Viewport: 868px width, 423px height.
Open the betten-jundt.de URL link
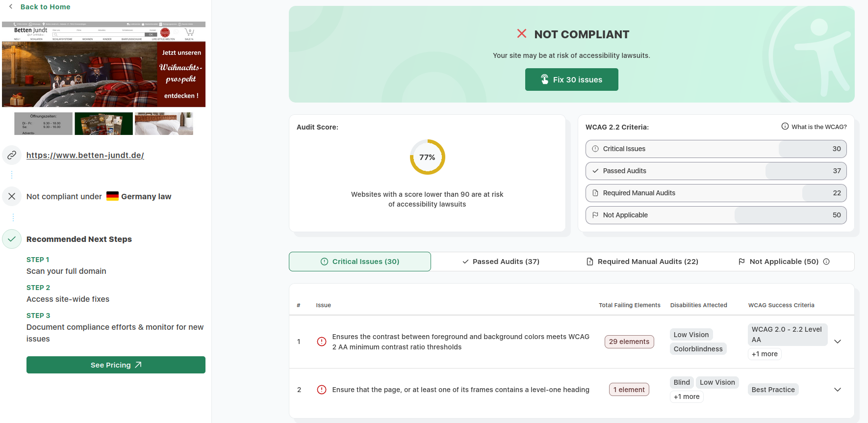(85, 155)
